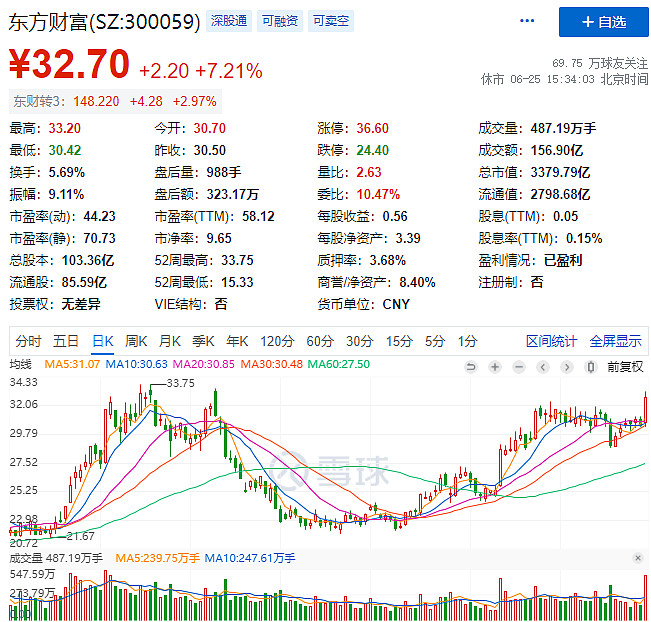Click the reset/undo chart view icon
The width and height of the screenshot is (651, 622).
[x=471, y=367]
